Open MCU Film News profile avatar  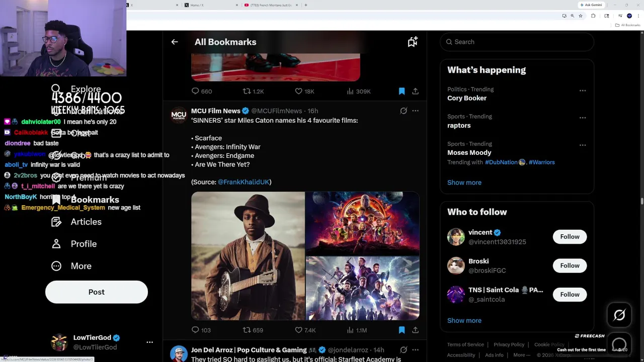179,115
